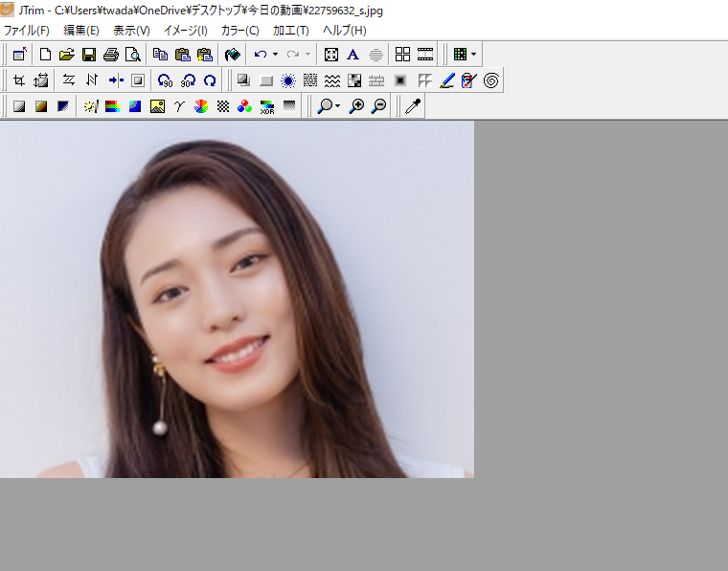This screenshot has height=571, width=728.
Task: Click the checkered dither pattern icon
Action: 223,106
